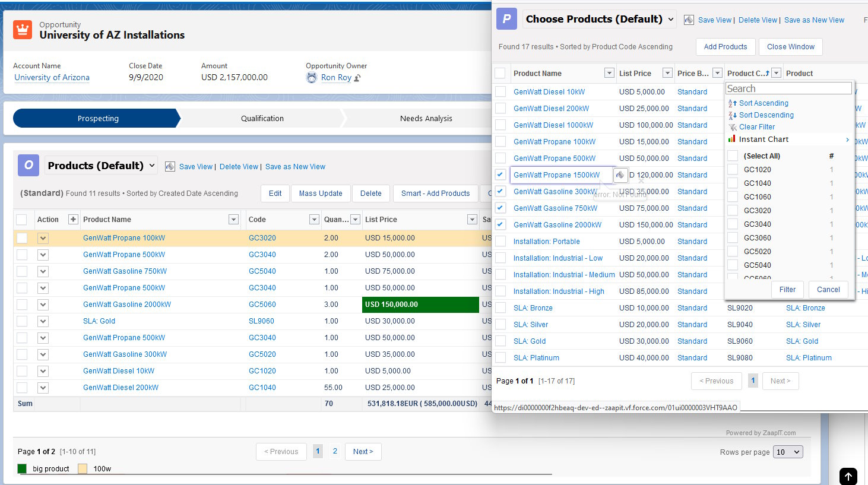
Task: Click the scroll-to-top arrow button
Action: [x=848, y=476]
